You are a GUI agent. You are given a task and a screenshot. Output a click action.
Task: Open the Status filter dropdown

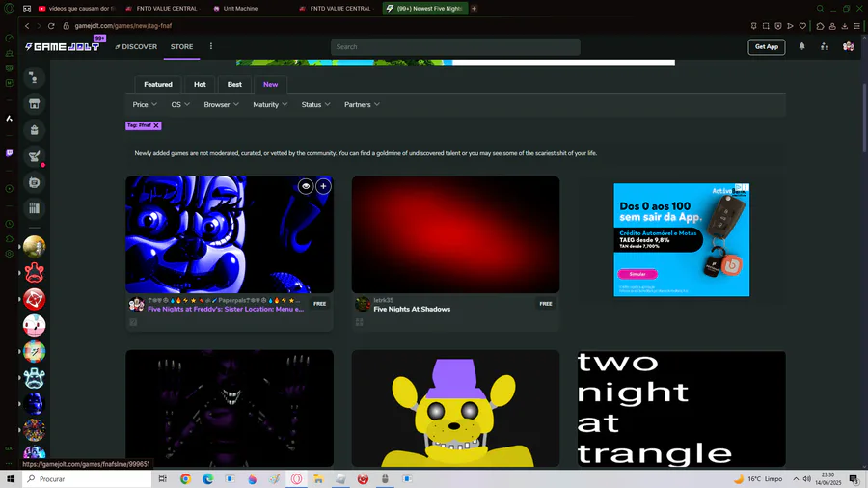tap(315, 104)
